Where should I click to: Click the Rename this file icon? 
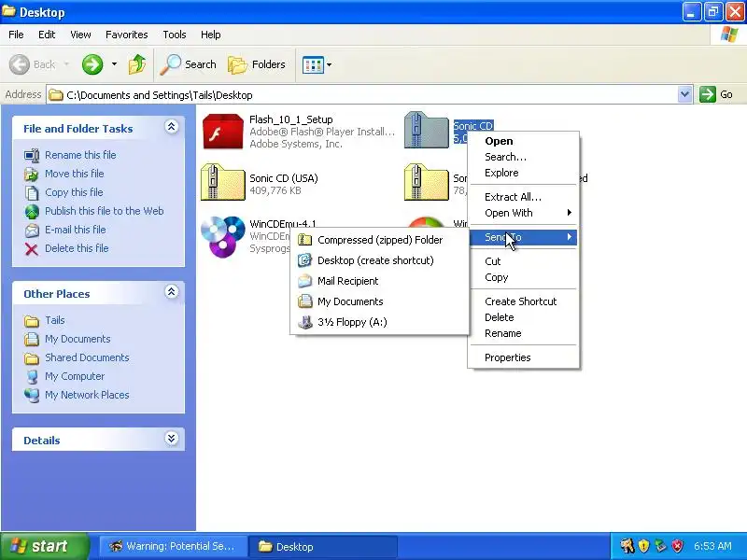[x=32, y=155]
